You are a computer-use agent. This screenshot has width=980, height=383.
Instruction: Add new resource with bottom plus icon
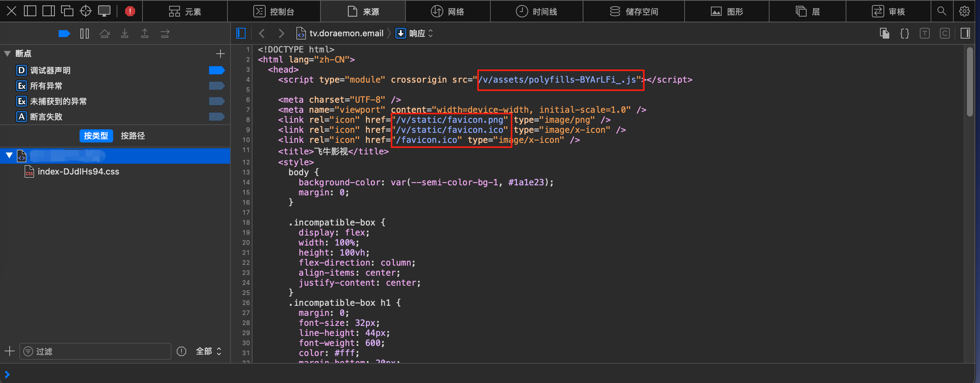point(10,351)
